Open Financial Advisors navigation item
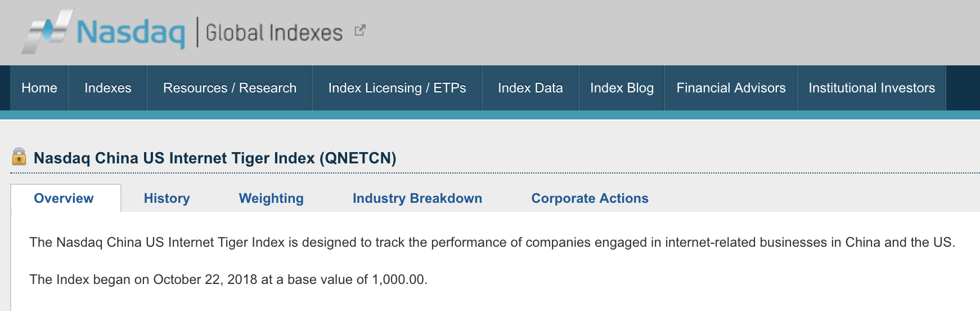980x311 pixels. pyautogui.click(x=731, y=88)
